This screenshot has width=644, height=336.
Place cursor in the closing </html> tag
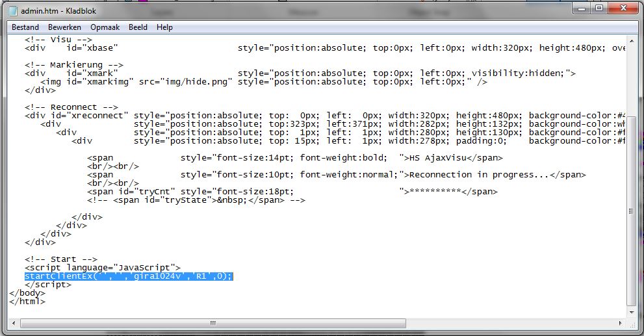pyautogui.click(x=27, y=302)
